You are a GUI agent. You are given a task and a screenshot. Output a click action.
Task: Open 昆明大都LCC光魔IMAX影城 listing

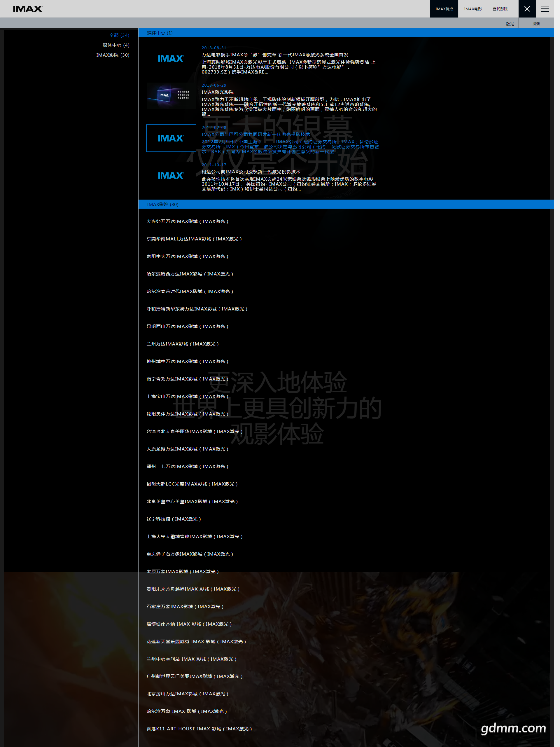click(192, 484)
